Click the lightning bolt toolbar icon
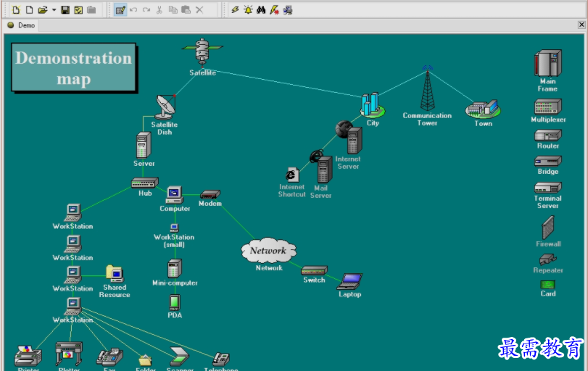588x371 pixels. point(235,10)
